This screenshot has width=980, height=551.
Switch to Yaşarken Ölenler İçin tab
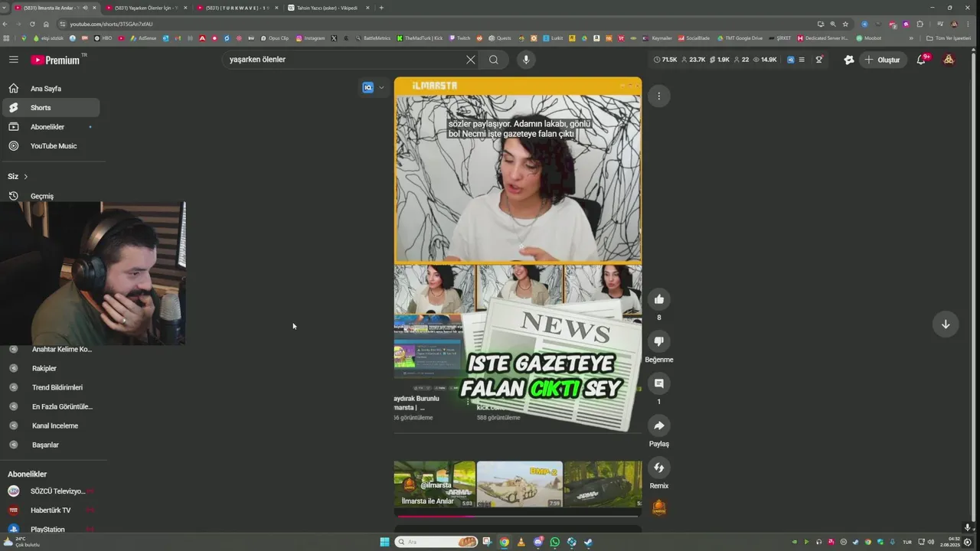147,8
